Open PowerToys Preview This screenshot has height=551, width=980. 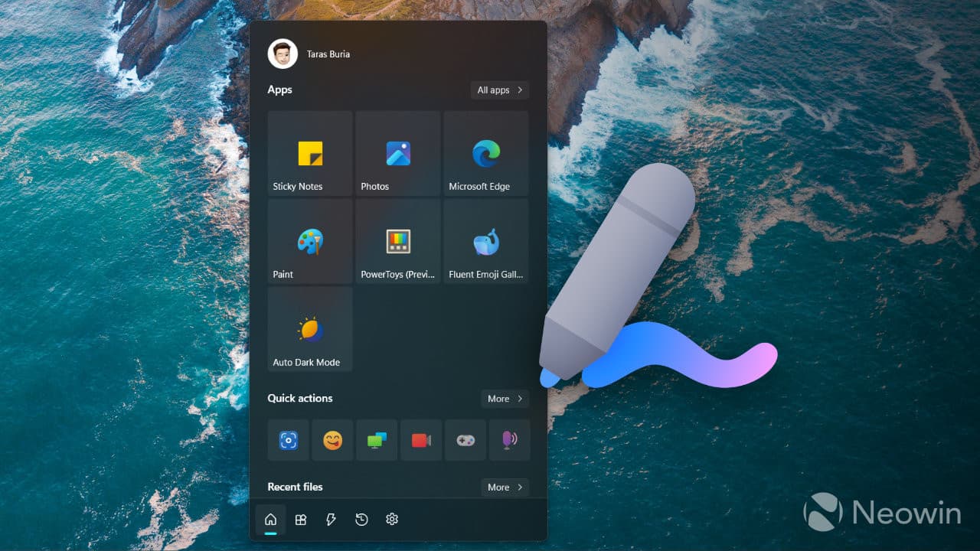[397, 241]
